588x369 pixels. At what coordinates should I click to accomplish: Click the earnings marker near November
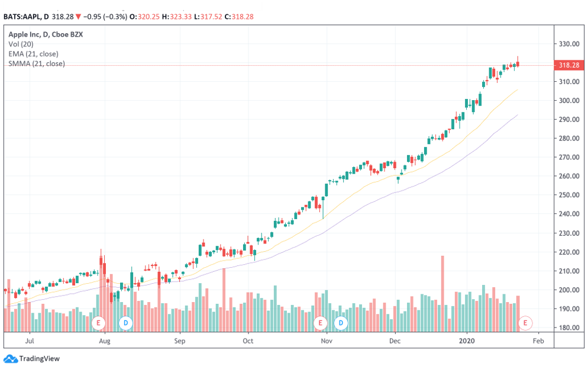click(320, 323)
